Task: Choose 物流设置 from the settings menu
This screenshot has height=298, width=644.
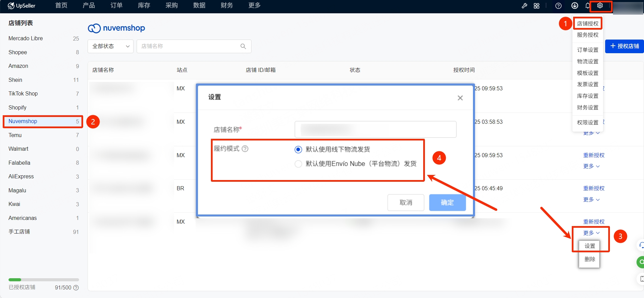Action: (588, 61)
